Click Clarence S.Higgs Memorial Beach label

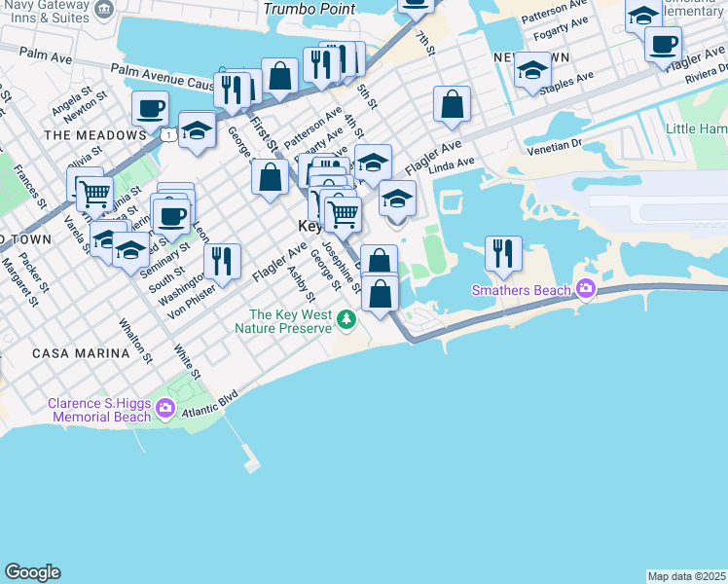coord(100,410)
